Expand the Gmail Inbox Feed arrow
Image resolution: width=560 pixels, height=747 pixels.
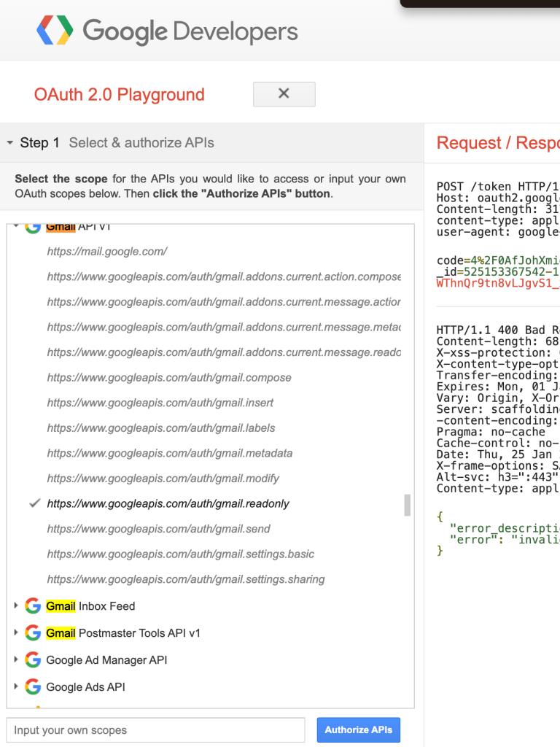[16, 605]
